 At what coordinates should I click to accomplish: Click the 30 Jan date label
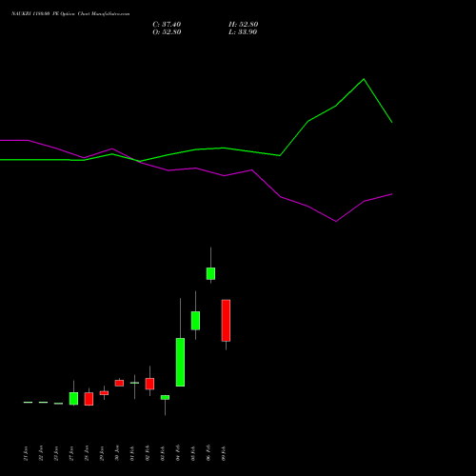point(117,453)
